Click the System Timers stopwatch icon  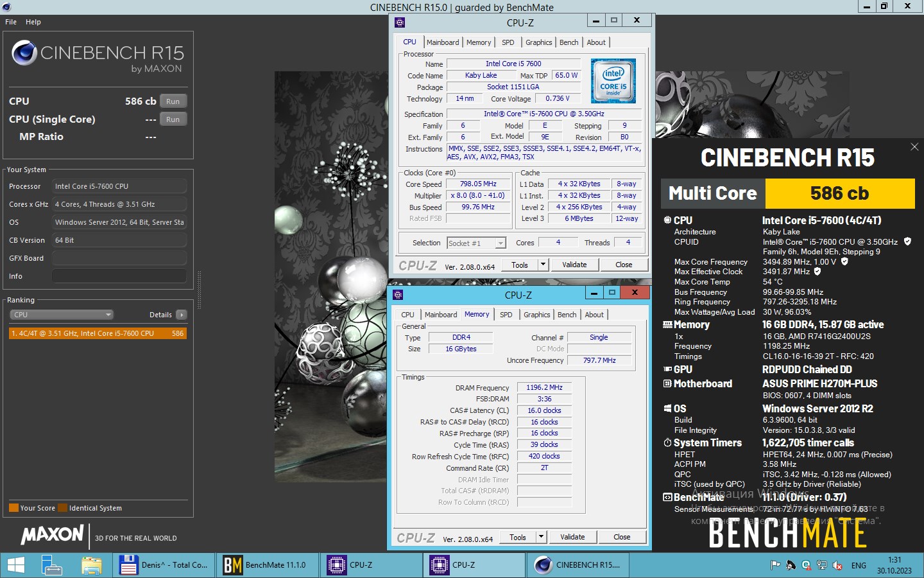pyautogui.click(x=667, y=443)
